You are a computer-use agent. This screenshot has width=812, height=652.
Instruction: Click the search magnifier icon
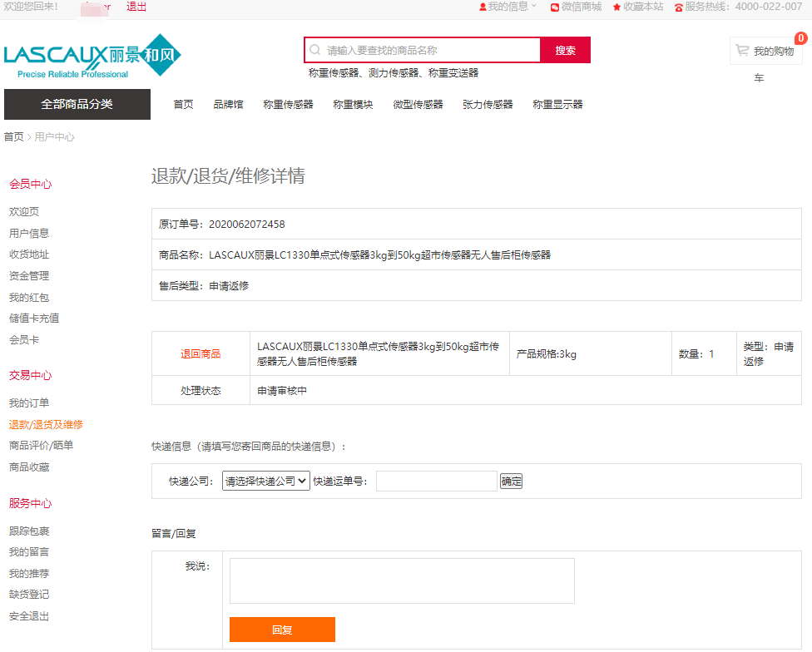point(314,50)
